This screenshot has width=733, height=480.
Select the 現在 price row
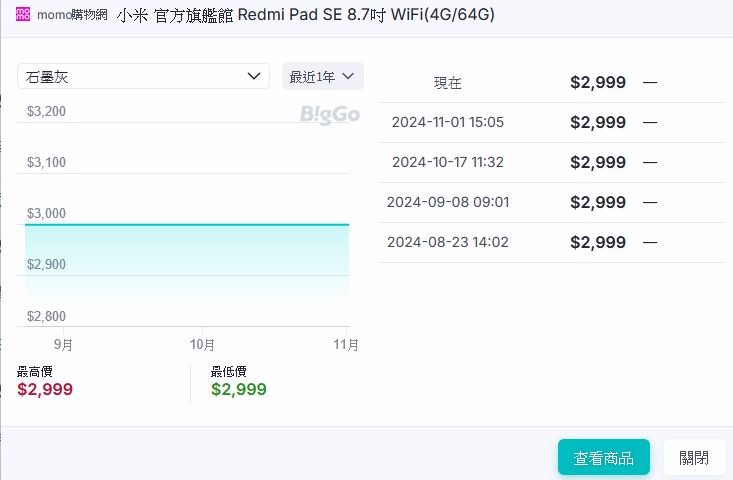552,83
